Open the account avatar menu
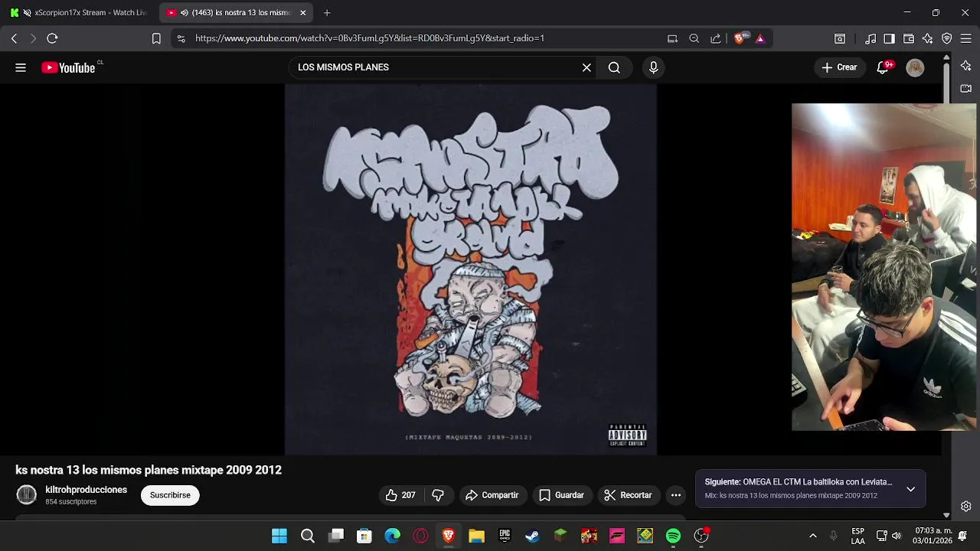Viewport: 980px width, 551px height. (x=915, y=67)
